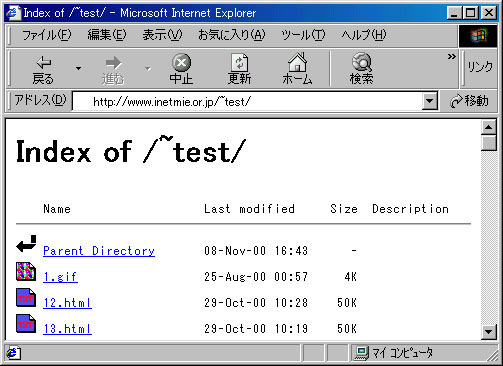
Task: Click the vertical scrollbar thumb
Action: [x=489, y=143]
